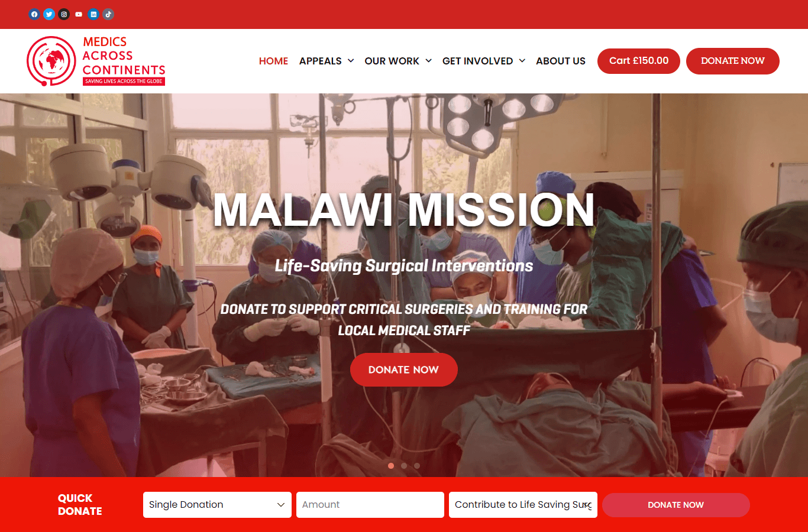
Task: Click the Amount input field
Action: [370, 505]
